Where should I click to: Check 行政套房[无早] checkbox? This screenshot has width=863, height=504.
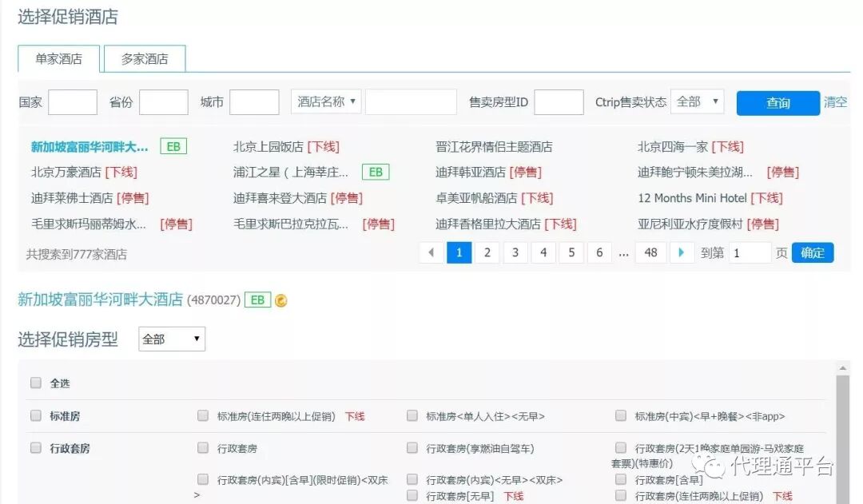point(412,496)
